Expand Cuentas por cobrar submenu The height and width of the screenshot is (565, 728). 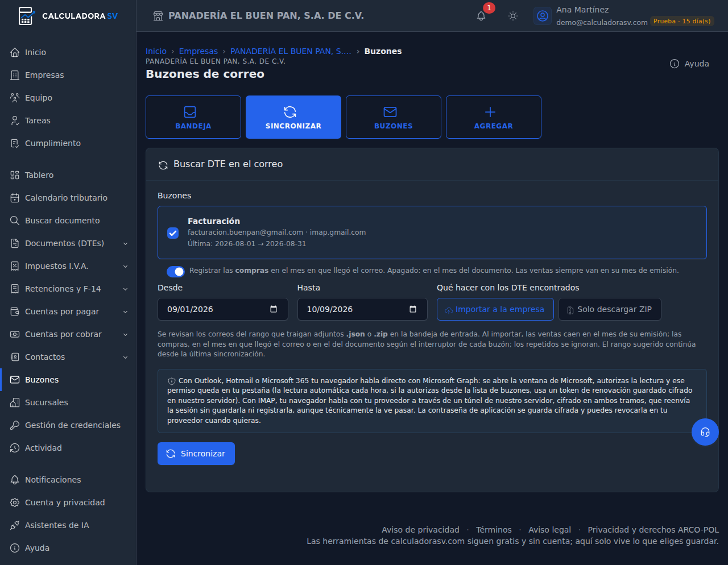tap(125, 334)
